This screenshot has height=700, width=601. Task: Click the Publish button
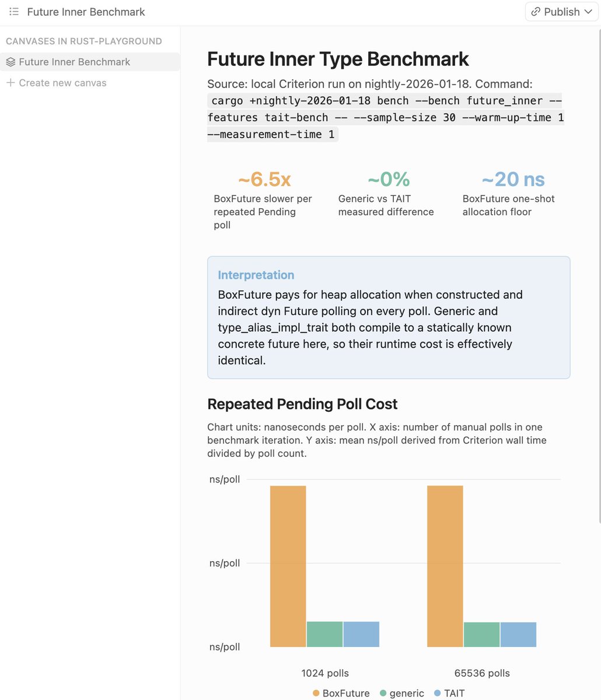(x=562, y=12)
